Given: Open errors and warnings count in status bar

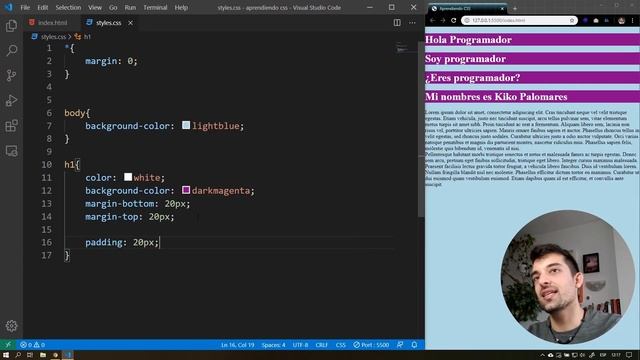Looking at the screenshot, I should click(x=33, y=345).
